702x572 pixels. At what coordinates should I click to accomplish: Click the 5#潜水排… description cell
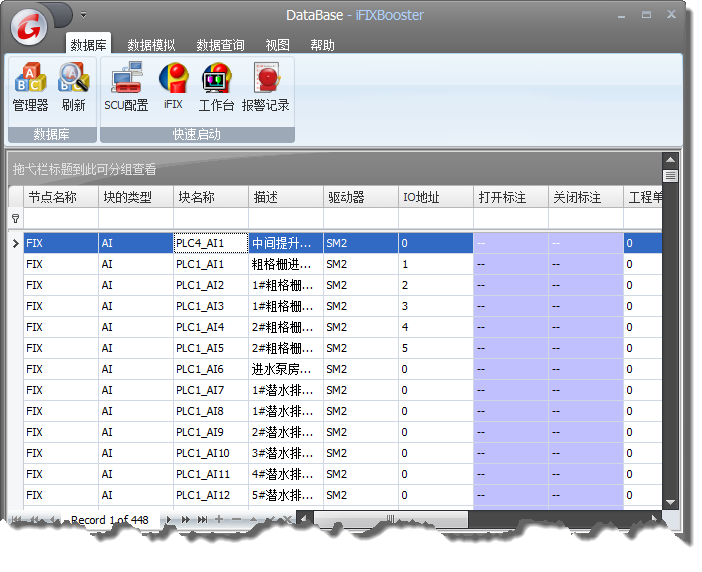(286, 495)
